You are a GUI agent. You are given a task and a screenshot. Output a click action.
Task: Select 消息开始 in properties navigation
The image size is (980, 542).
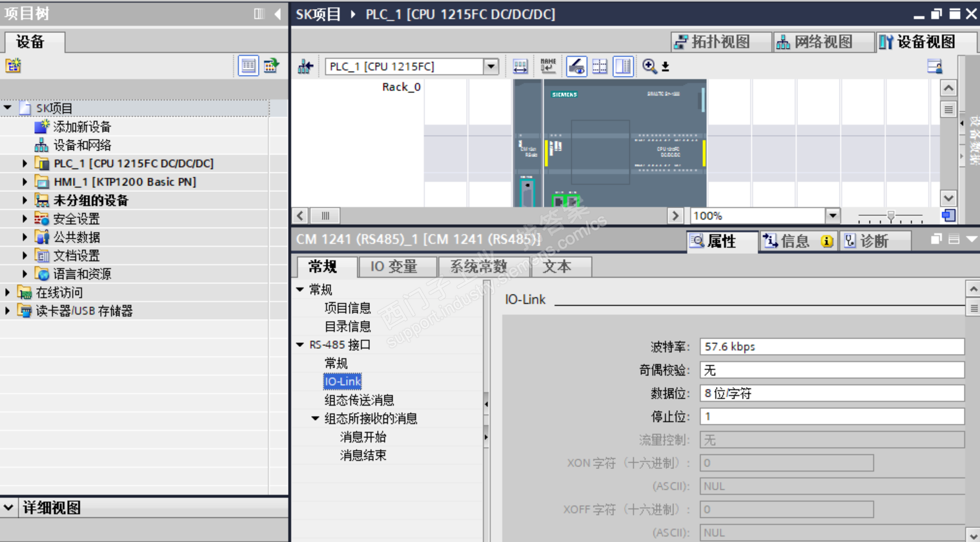(x=363, y=437)
